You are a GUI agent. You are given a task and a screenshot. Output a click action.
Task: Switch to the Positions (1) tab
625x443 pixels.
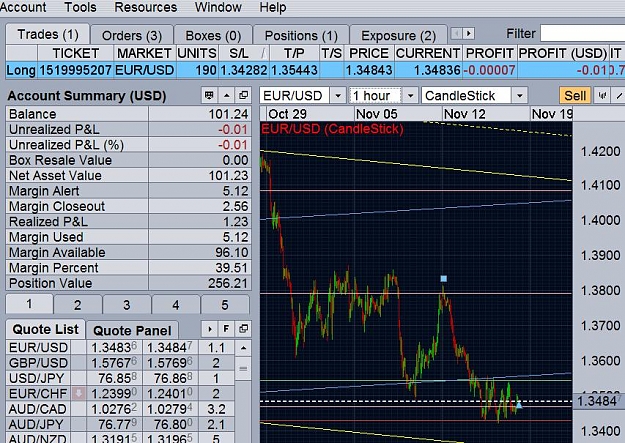(x=301, y=35)
